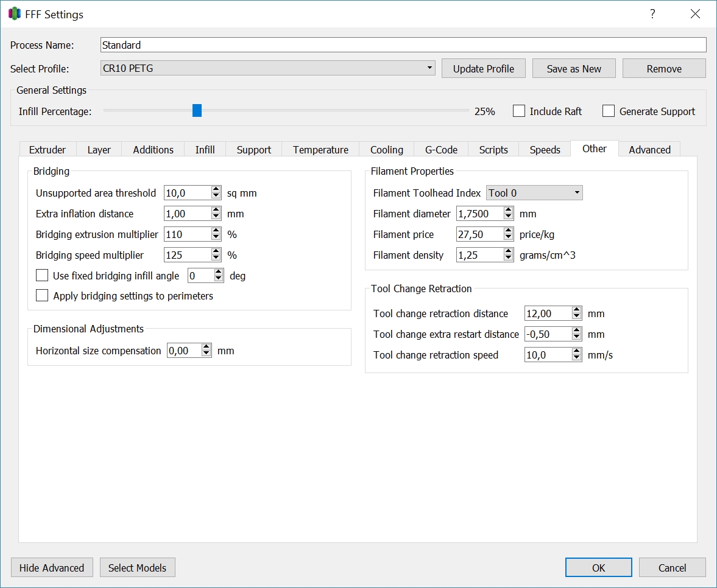
Task: Click the fixed bridging infill angle field
Action: pos(201,276)
